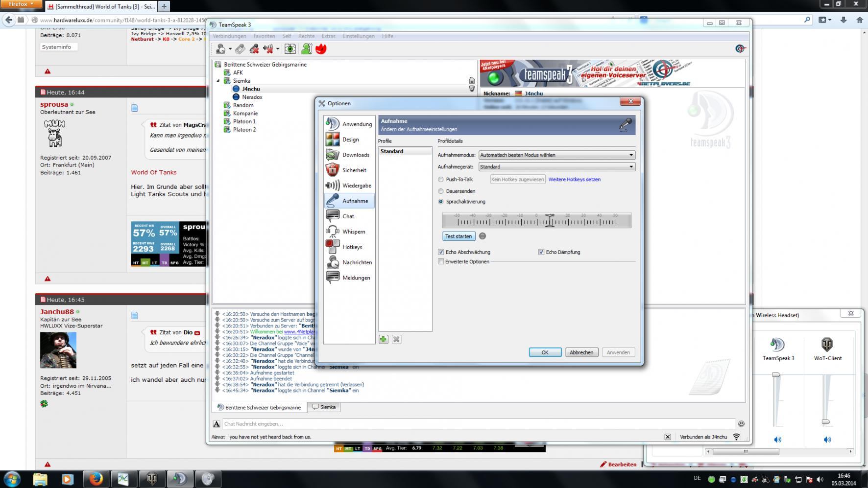Image resolution: width=868 pixels, height=488 pixels.
Task: Click chat text format 'A' icon
Action: tap(217, 424)
